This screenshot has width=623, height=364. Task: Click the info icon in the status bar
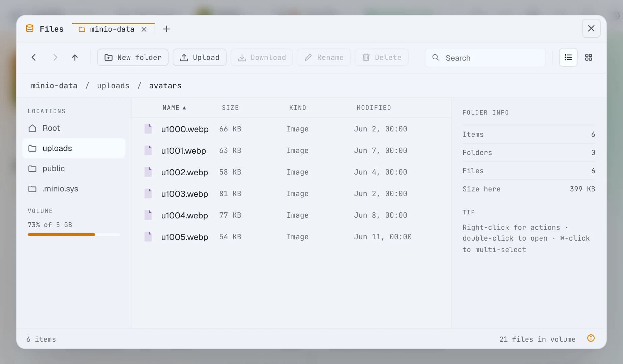[591, 338]
